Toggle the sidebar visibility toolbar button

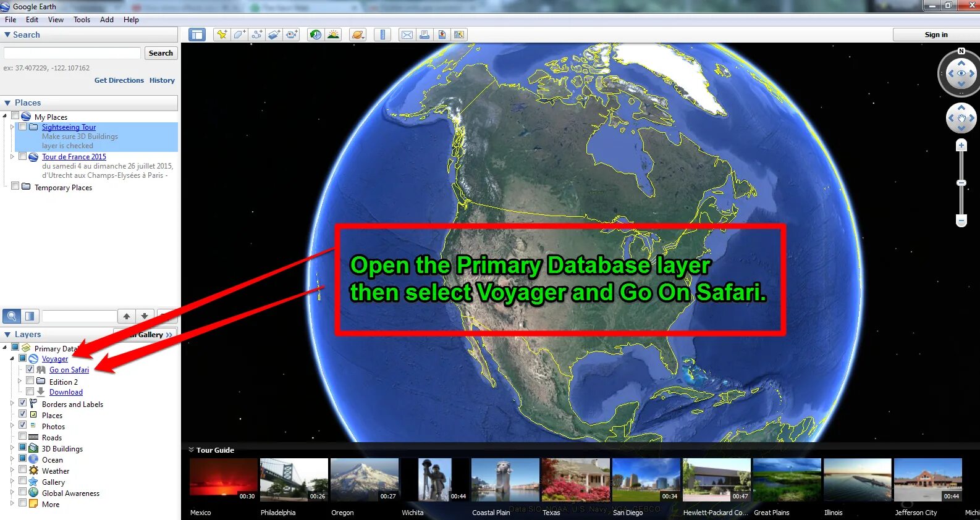click(197, 35)
